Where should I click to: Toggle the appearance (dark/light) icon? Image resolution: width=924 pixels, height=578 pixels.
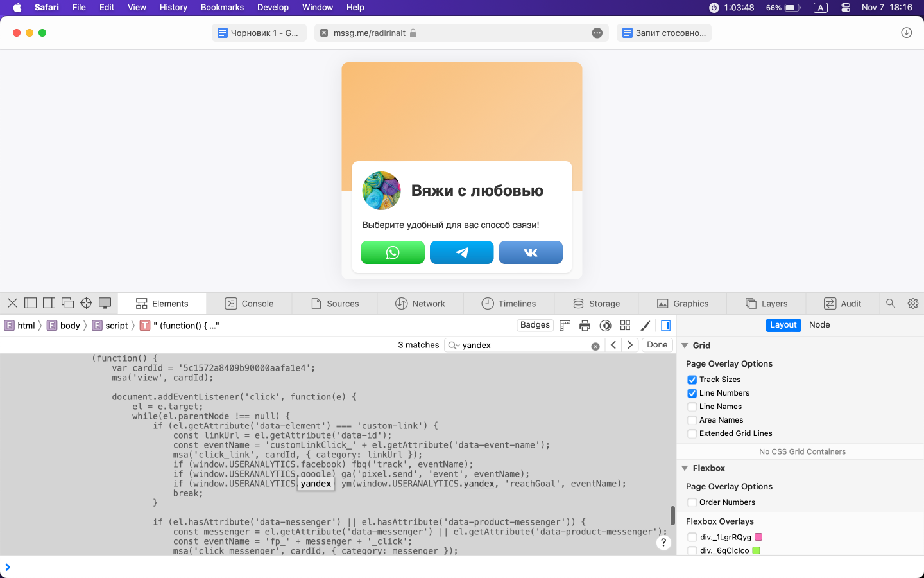point(605,326)
